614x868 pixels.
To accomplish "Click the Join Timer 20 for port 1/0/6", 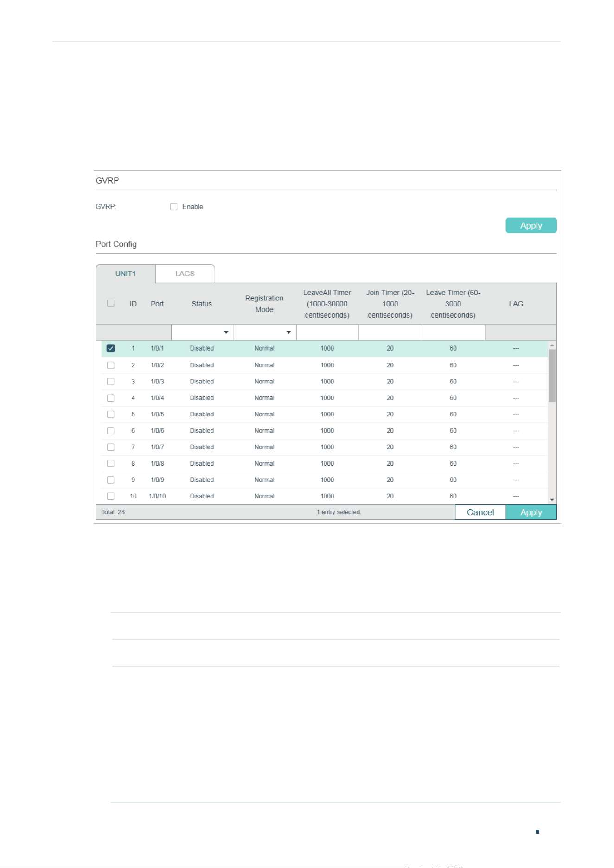I will coord(390,431).
